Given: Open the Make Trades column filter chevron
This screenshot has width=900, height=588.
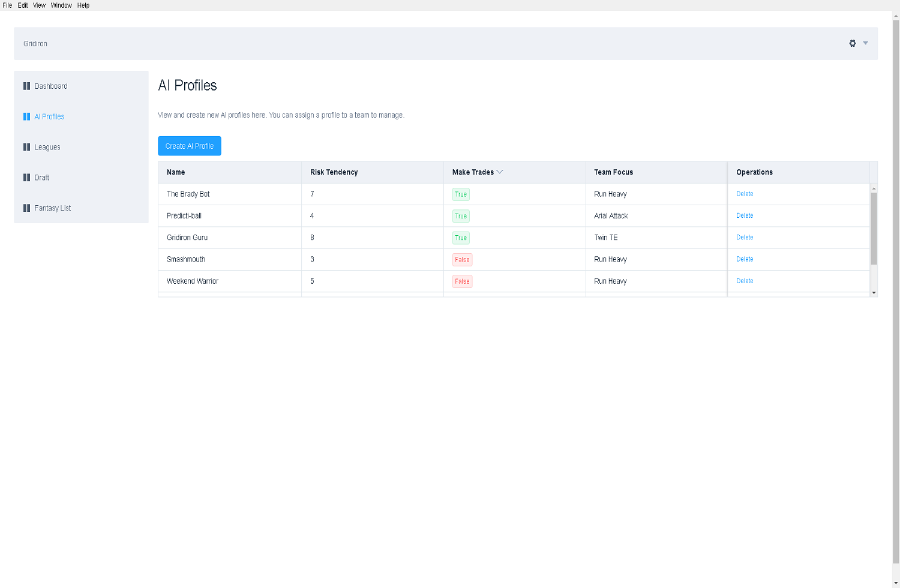Looking at the screenshot, I should coord(500,172).
